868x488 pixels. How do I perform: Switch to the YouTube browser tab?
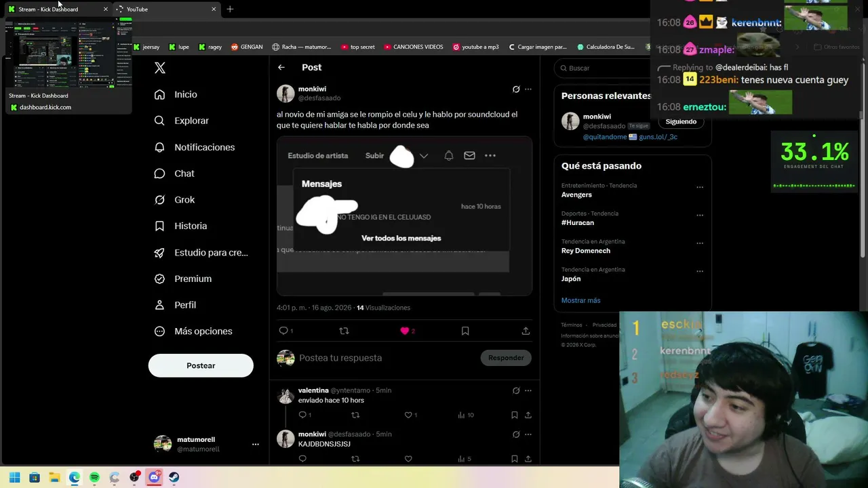(x=165, y=9)
